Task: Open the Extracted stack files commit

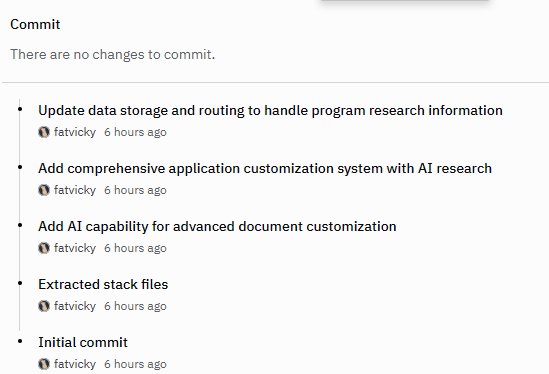Action: (103, 284)
